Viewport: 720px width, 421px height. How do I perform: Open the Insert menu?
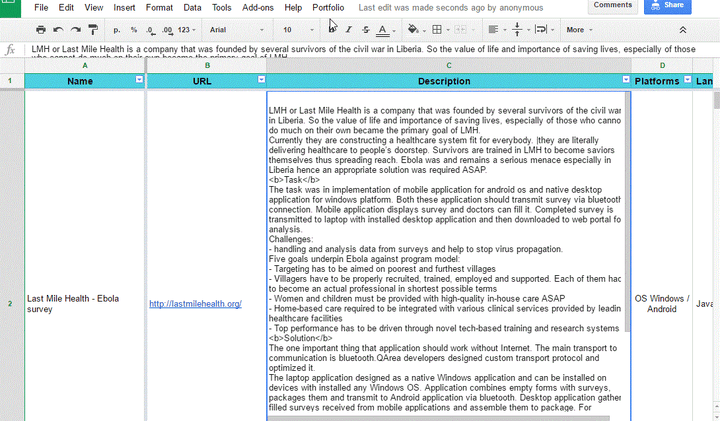(124, 7)
